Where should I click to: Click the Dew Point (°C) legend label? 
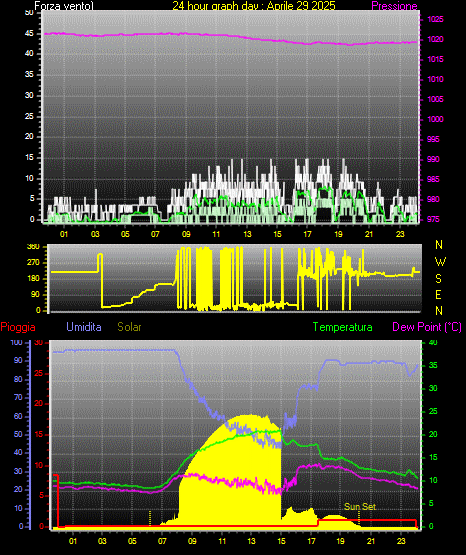pos(427,327)
